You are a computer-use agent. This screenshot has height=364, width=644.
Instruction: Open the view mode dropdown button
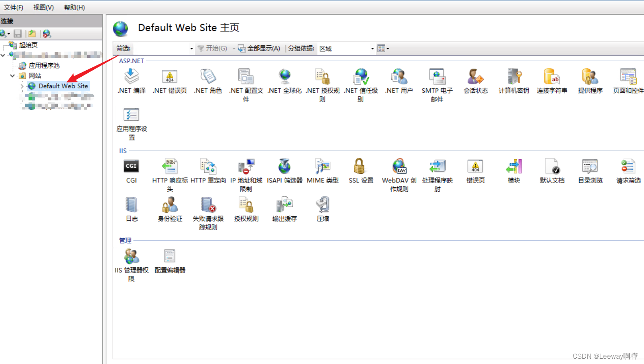383,48
